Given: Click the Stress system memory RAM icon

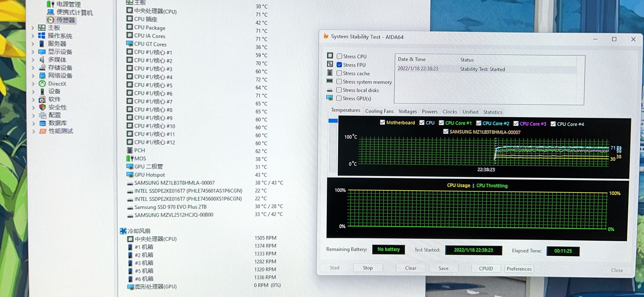Looking at the screenshot, I should [330, 81].
